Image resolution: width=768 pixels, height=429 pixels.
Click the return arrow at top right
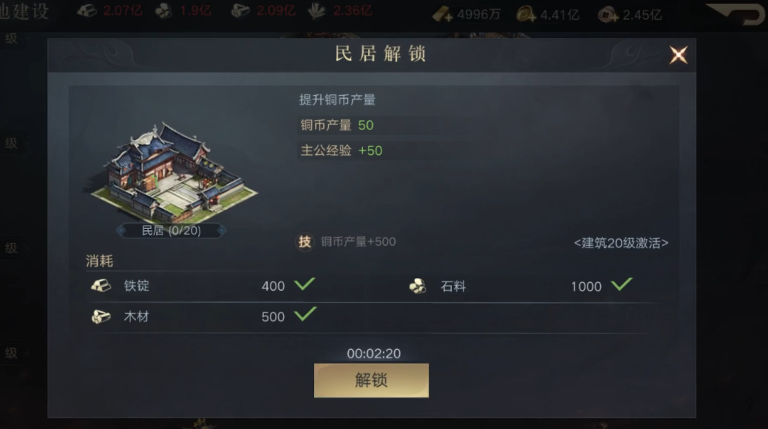click(737, 14)
